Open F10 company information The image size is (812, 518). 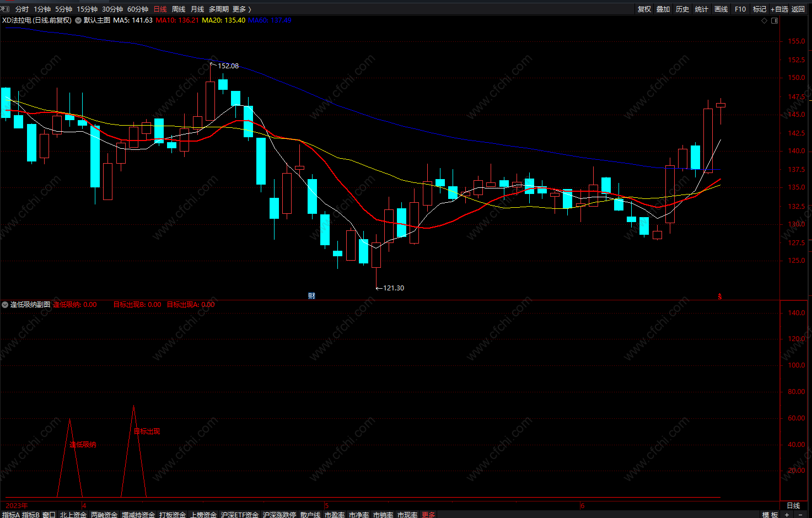(740, 9)
